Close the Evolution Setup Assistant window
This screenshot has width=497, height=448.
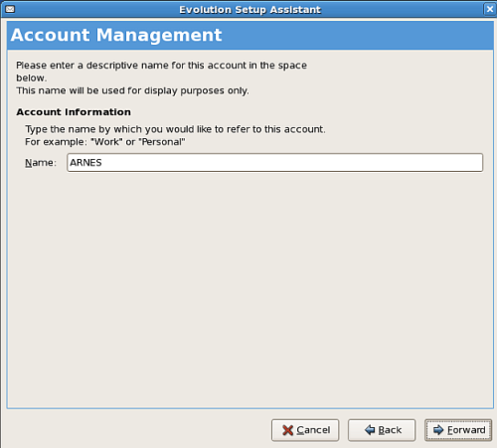click(x=490, y=9)
